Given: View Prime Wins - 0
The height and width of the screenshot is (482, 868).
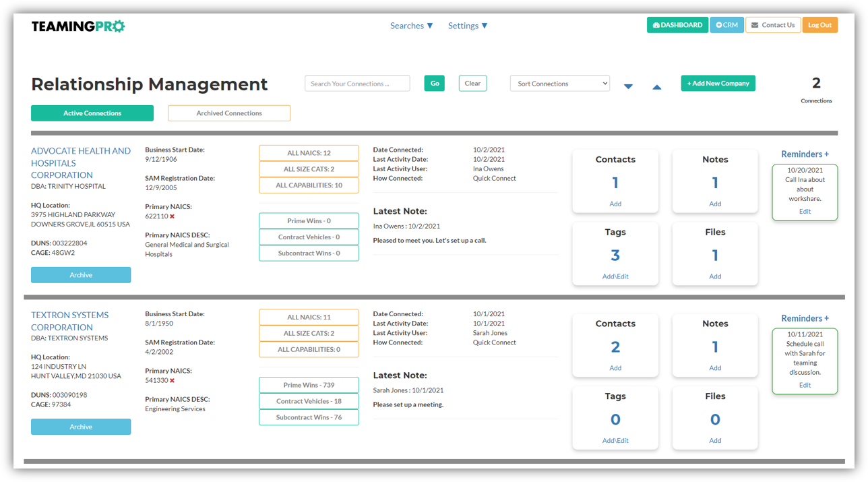Looking at the screenshot, I should [x=309, y=221].
